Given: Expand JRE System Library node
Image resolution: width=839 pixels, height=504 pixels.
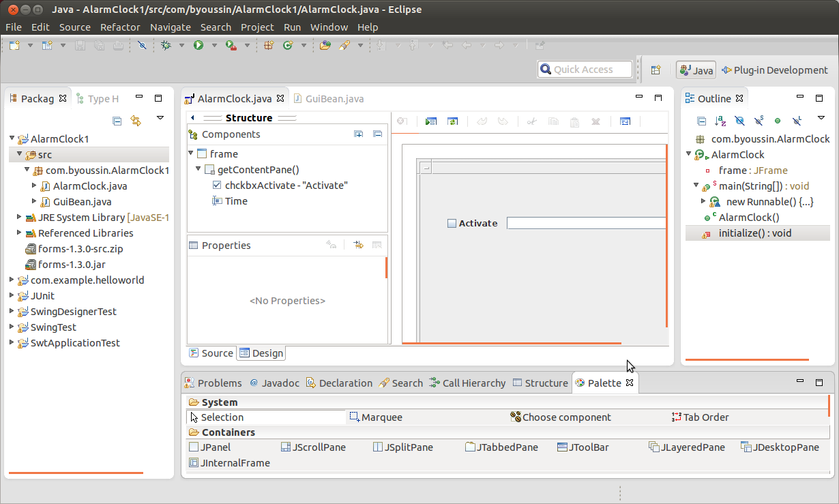Looking at the screenshot, I should pyautogui.click(x=20, y=217).
